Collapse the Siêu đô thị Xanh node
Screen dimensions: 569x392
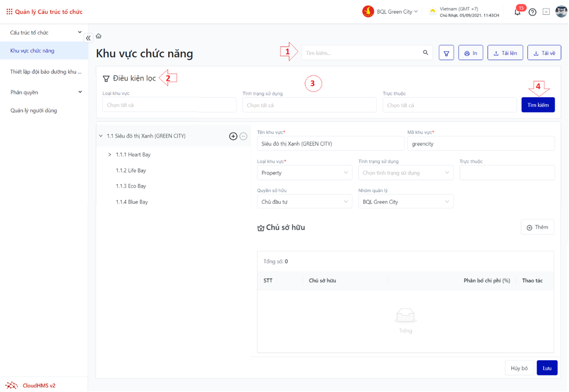101,136
